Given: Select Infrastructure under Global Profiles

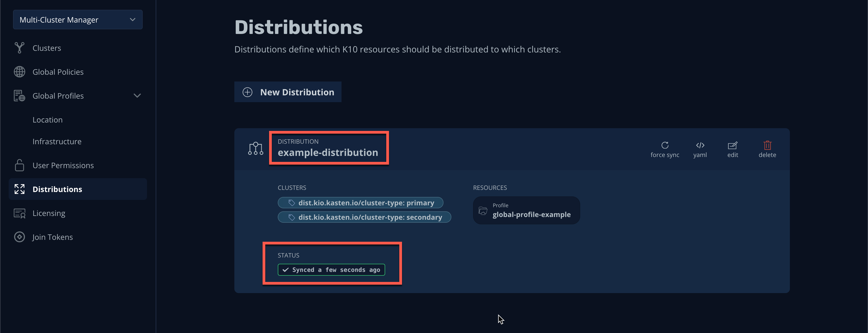Looking at the screenshot, I should pyautogui.click(x=57, y=141).
